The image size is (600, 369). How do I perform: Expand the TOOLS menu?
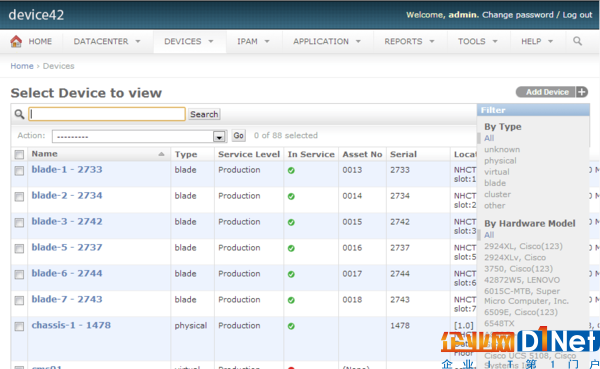[478, 41]
